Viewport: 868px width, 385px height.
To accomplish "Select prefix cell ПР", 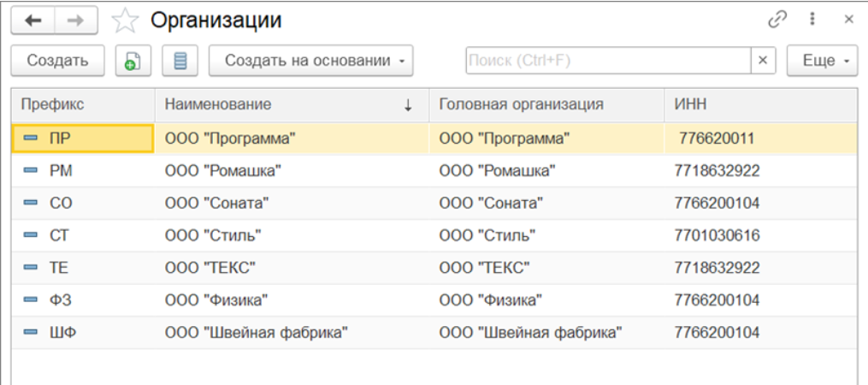I will (x=83, y=139).
